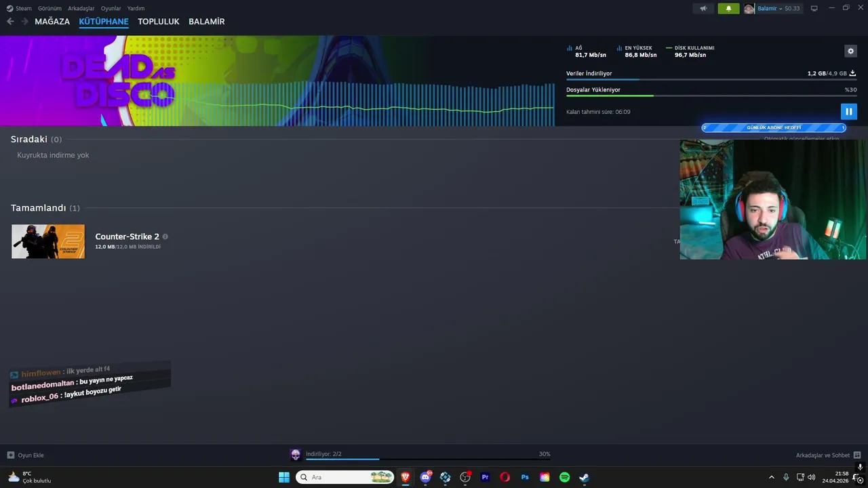Click the Veriler İndiriliyor progress bar
The height and width of the screenshot is (488, 868).
711,80
